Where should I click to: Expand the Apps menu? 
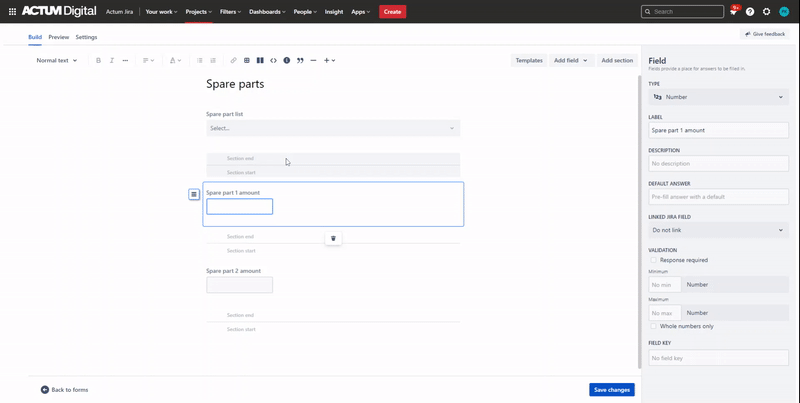[360, 12]
